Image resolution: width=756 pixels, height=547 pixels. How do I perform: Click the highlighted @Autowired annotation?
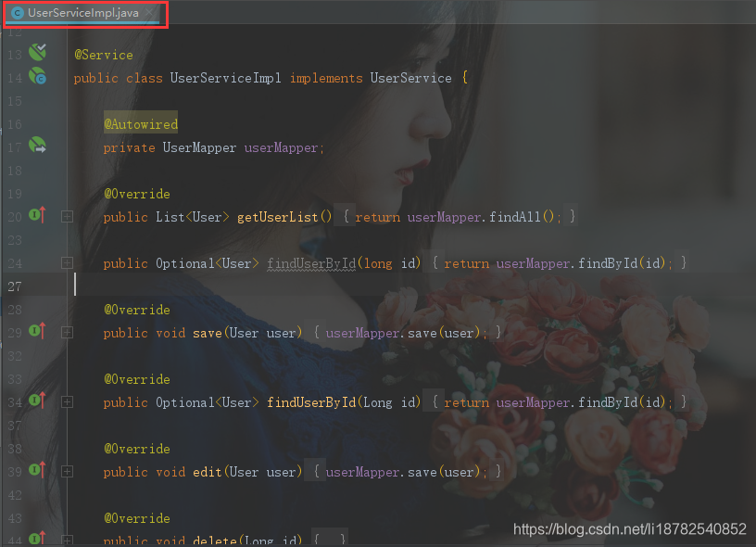[141, 124]
